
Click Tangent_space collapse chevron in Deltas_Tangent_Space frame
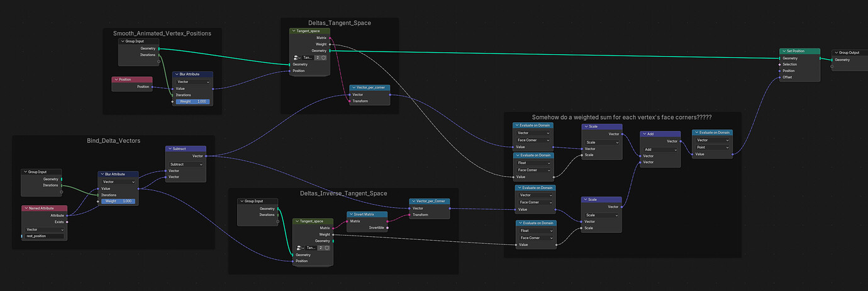(x=294, y=31)
